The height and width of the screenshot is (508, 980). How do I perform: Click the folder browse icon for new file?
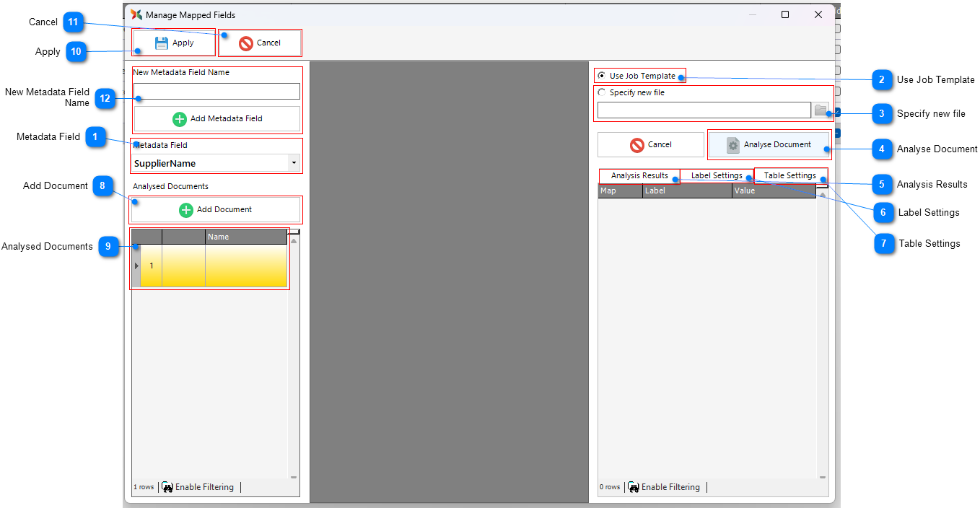point(821,110)
